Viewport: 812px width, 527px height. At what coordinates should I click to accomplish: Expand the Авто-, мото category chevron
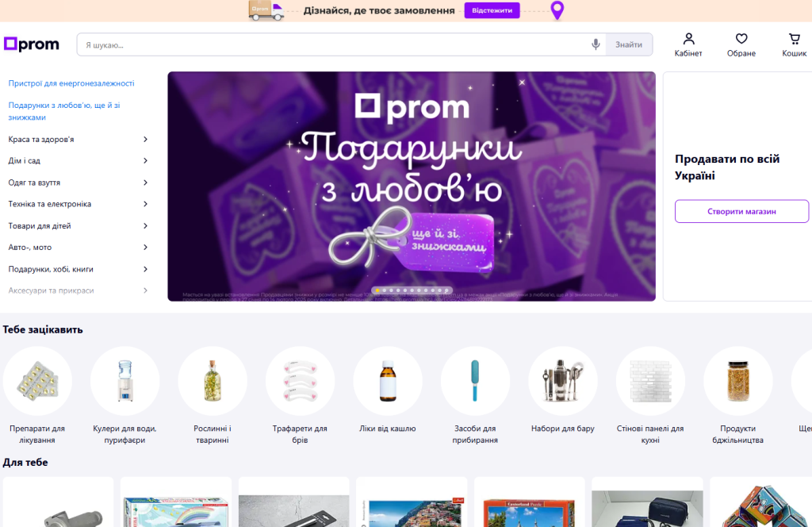[x=146, y=247]
